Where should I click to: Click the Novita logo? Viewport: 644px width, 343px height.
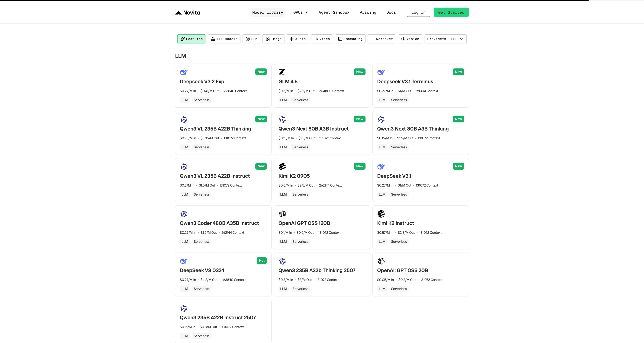[188, 12]
